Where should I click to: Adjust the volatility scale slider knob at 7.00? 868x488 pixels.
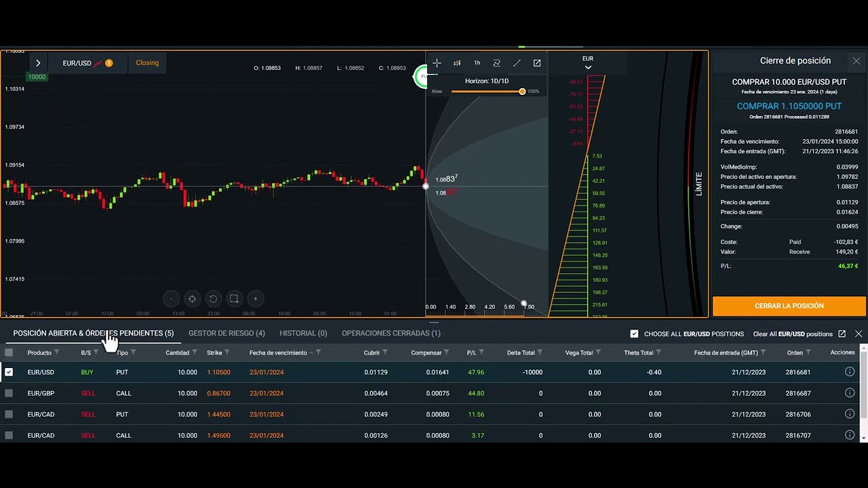(x=524, y=304)
